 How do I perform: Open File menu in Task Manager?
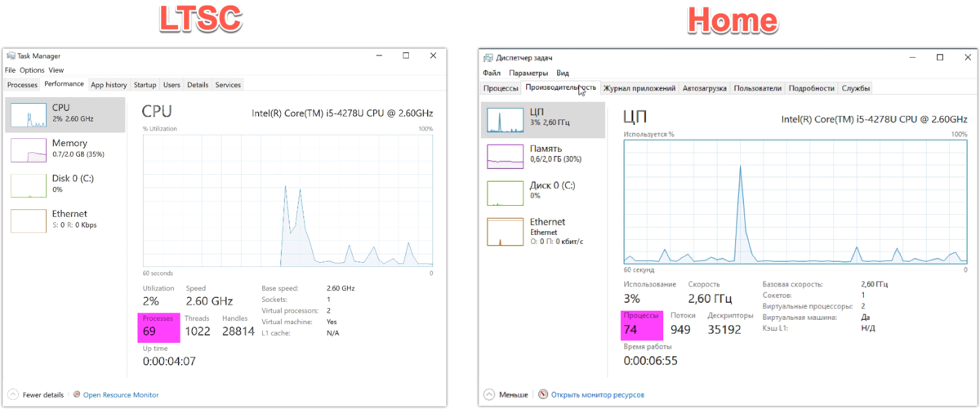10,70
